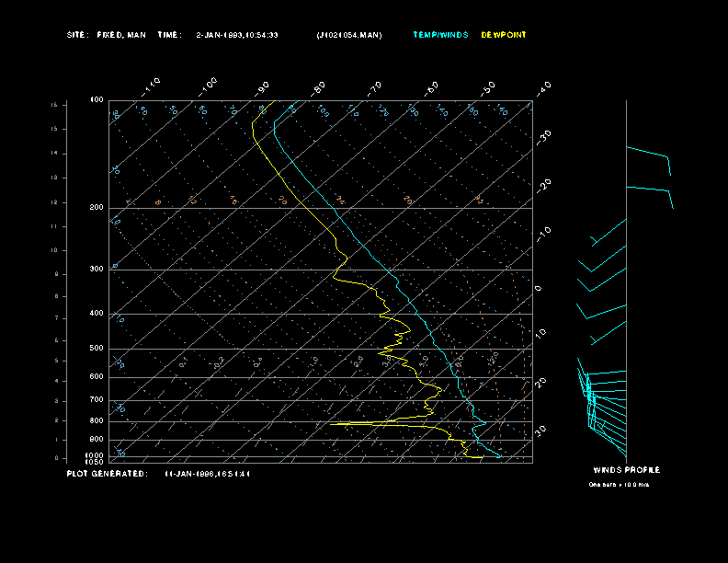Click the 200 pressure level label

97,208
